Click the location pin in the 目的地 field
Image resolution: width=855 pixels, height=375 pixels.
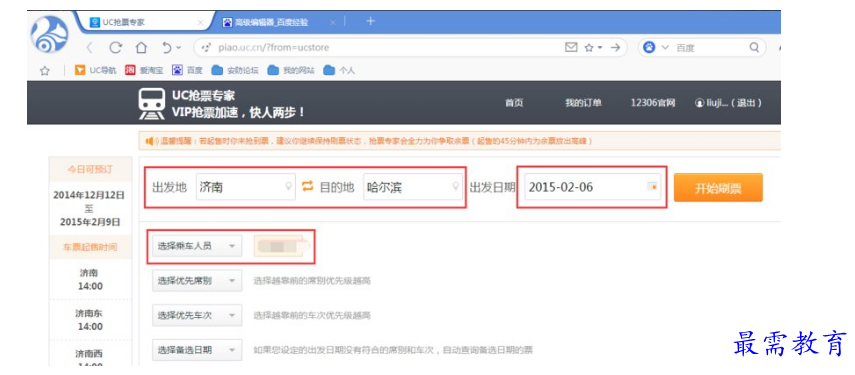[x=456, y=187]
